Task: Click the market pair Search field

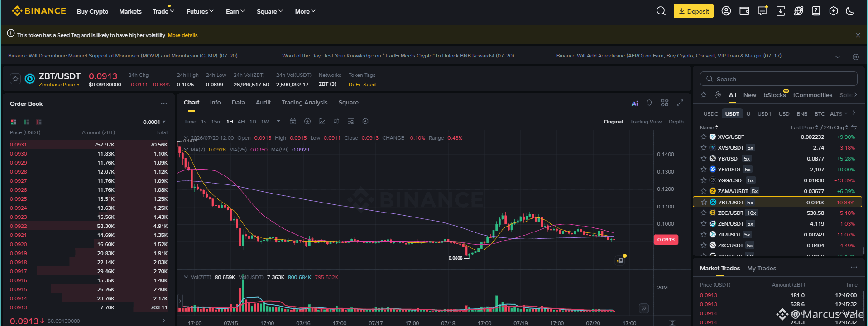Action: (779, 79)
